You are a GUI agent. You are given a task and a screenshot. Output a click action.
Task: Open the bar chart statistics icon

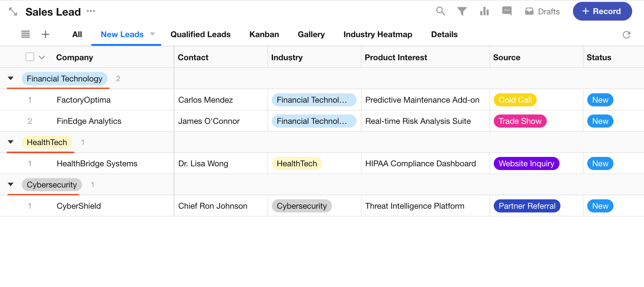coord(484,12)
